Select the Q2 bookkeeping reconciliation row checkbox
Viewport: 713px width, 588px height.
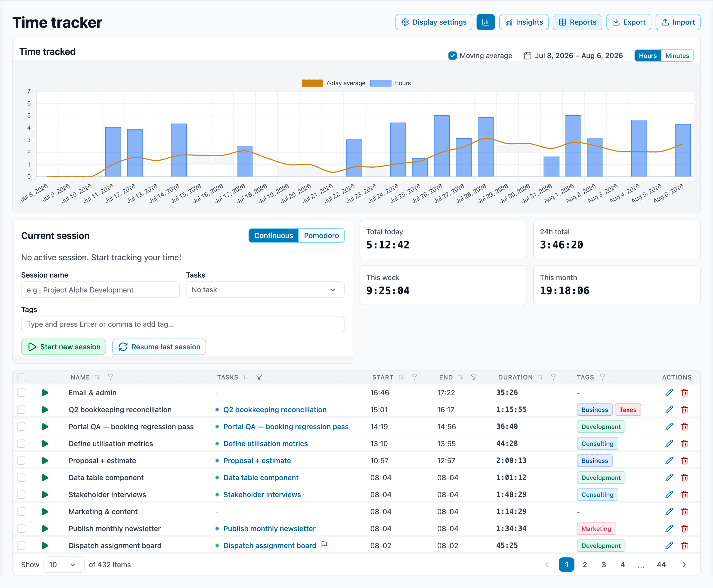[x=21, y=410]
